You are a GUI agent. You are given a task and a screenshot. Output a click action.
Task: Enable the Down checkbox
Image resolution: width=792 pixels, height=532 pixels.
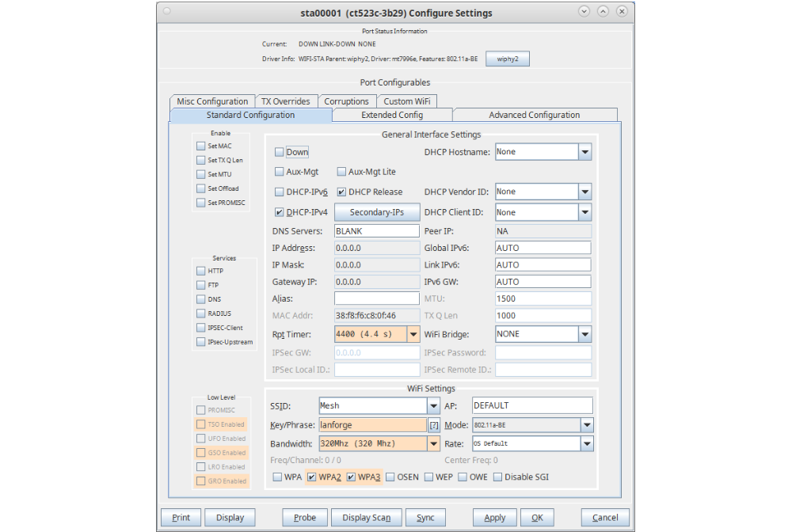[x=280, y=152]
